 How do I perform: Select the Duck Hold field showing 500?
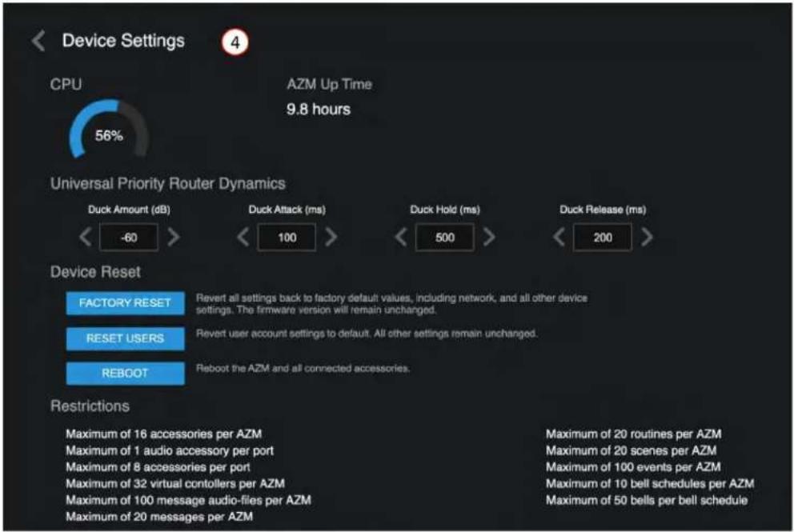point(445,238)
